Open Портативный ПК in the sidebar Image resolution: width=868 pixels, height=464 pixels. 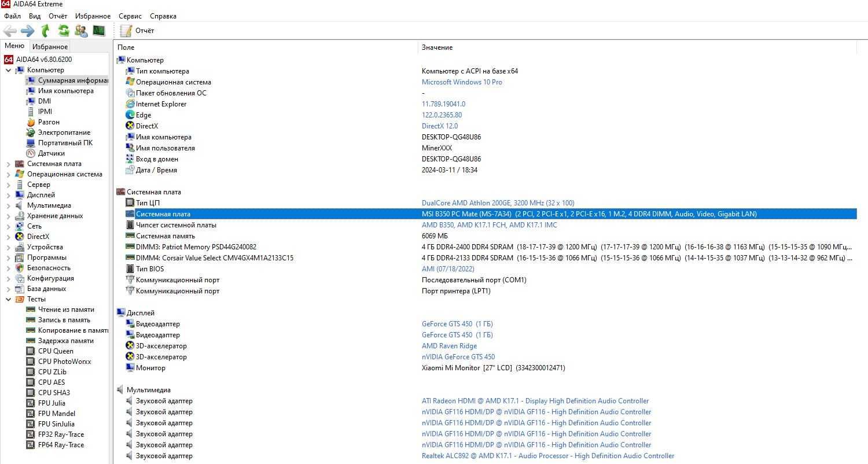pyautogui.click(x=65, y=143)
